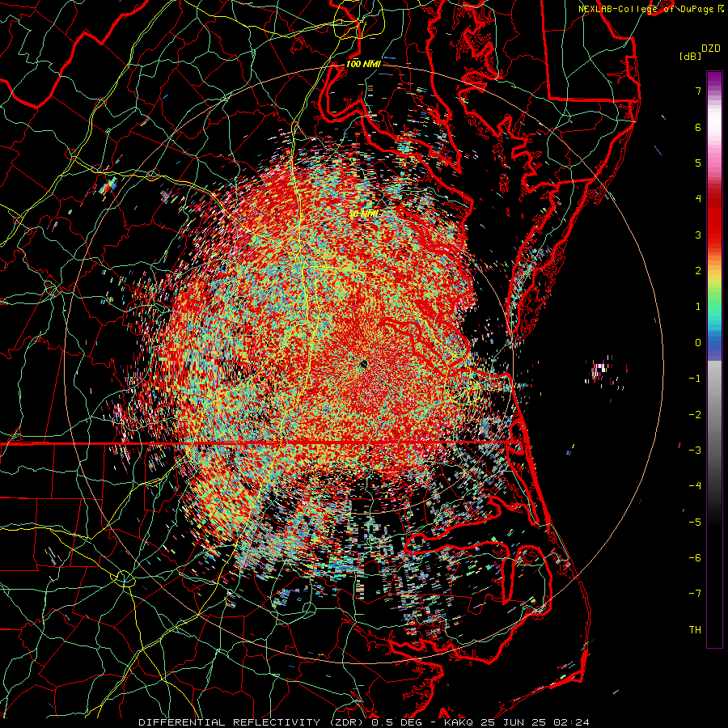Click the Differential Reflectivity caption at bottom
The image size is (728, 728).
click(x=364, y=722)
